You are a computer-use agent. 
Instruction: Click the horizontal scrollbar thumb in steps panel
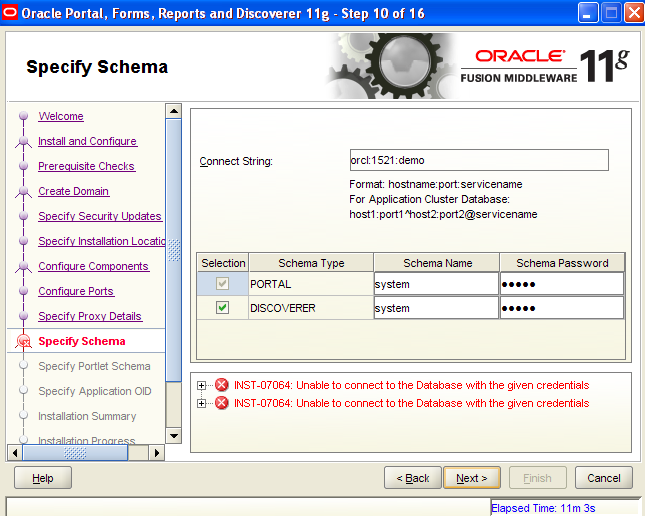point(75,453)
